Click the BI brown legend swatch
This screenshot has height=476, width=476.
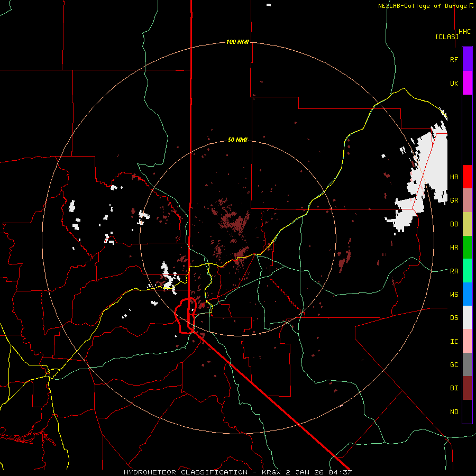pos(467,388)
